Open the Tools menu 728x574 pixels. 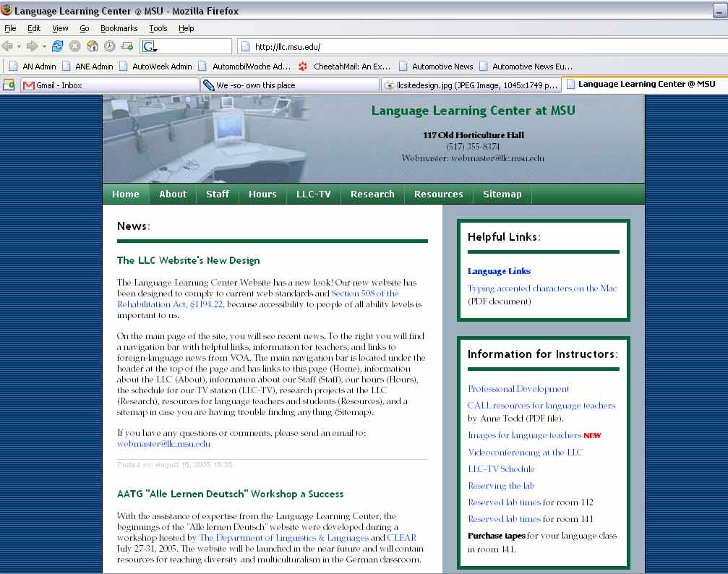coord(158,28)
